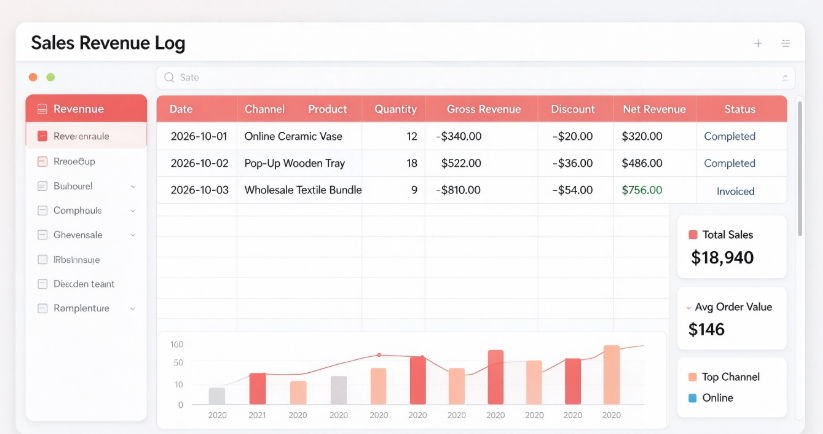Expand the Comphouls sidebar chevron
Screen dimensions: 823x434
[x=133, y=210]
